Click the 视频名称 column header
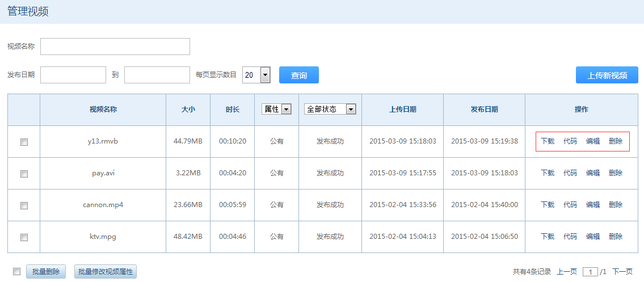The width and height of the screenshot is (644, 282). 103,110
